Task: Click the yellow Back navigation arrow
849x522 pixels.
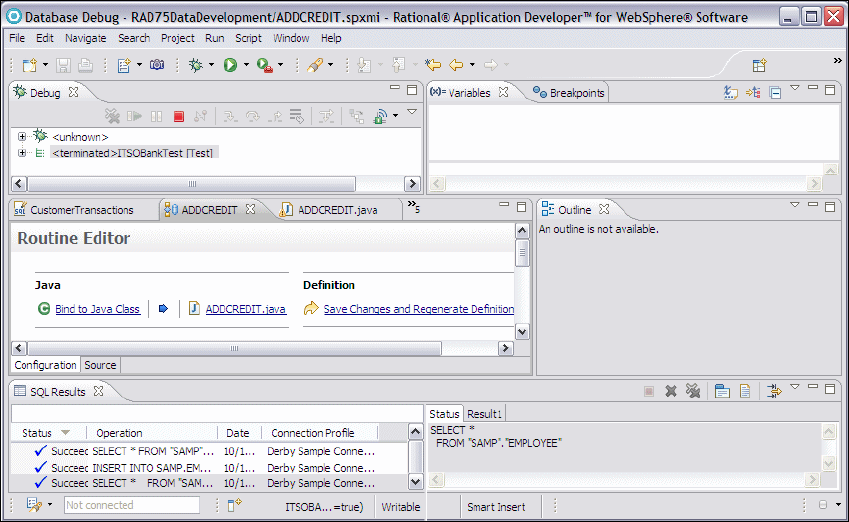Action: [456, 65]
